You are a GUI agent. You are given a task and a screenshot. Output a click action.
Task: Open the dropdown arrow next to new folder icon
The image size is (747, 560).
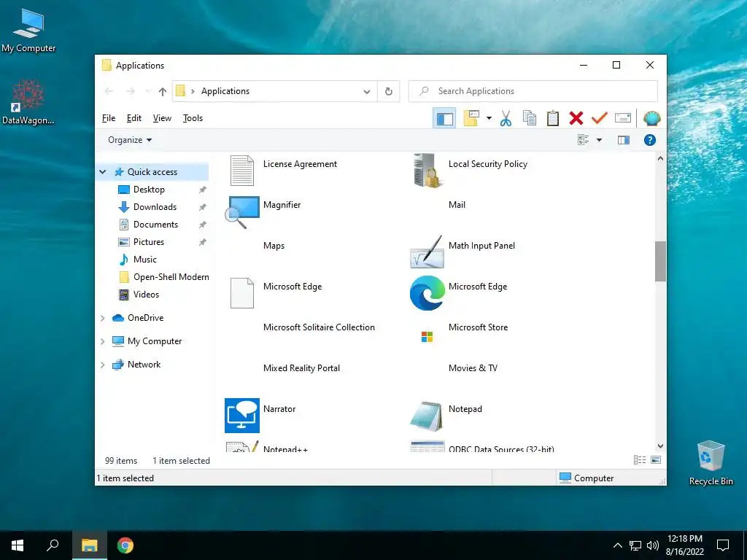[489, 118]
